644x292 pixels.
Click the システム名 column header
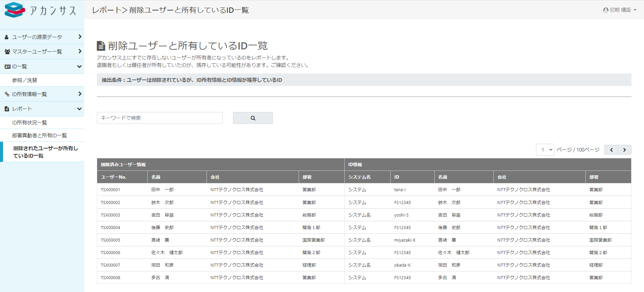[367, 177]
